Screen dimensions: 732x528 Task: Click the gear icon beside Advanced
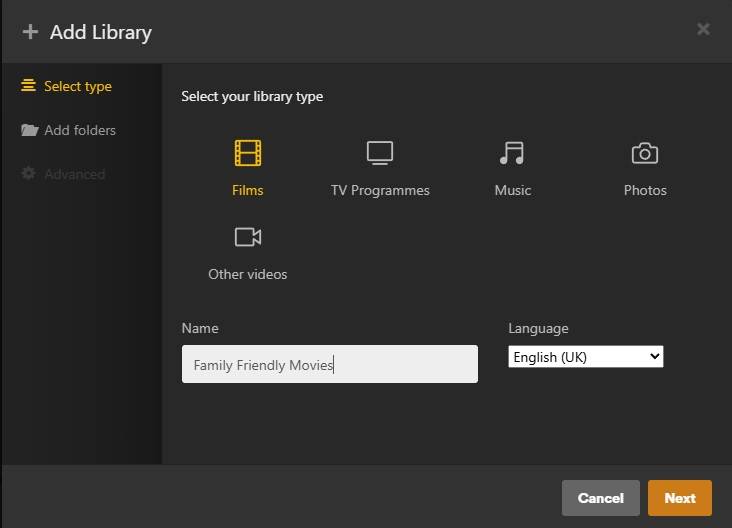coord(30,174)
